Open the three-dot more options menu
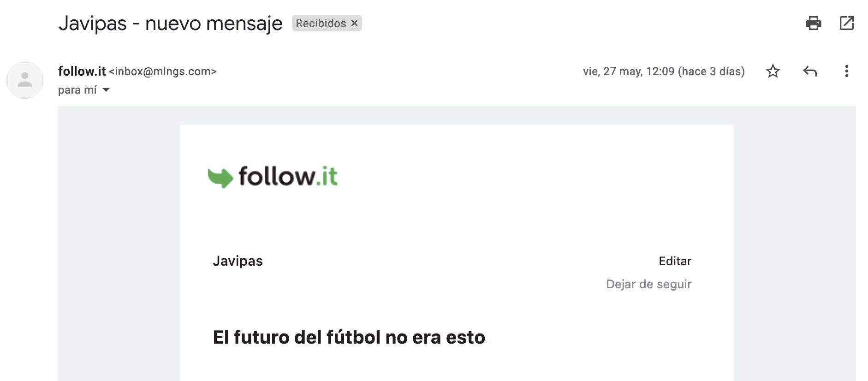This screenshot has height=381, width=868. [x=846, y=71]
